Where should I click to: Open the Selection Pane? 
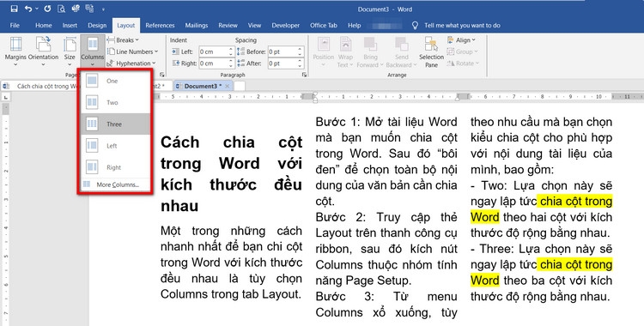(x=431, y=51)
